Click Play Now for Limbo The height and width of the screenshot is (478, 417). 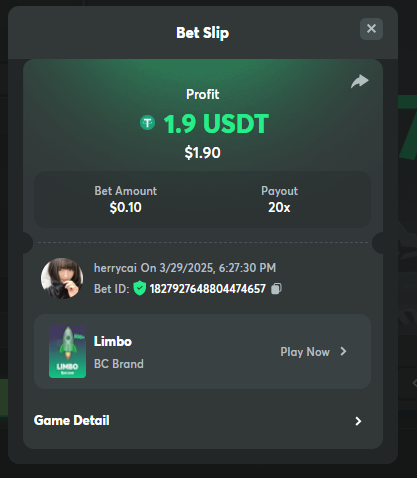(x=305, y=352)
